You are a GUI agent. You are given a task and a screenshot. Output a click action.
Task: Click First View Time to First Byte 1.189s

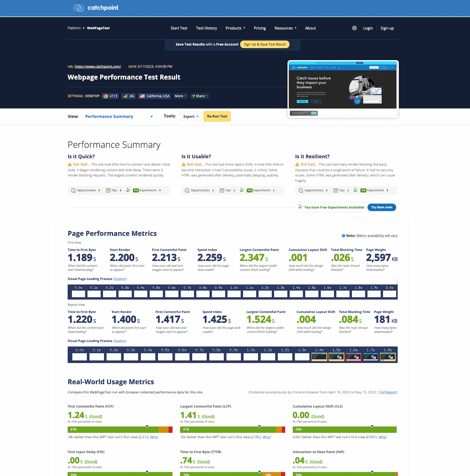[x=82, y=258]
